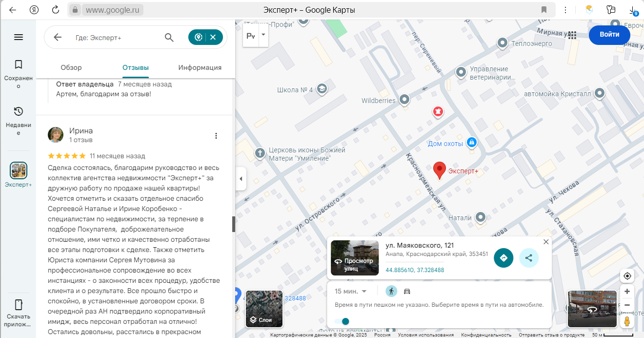Zoom in on the map
Screen dimensions: 644x338
[627, 292]
